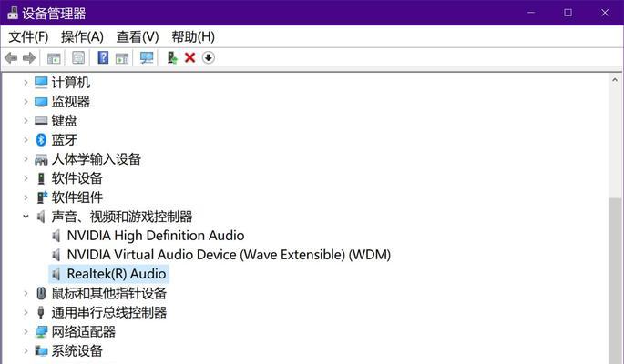The width and height of the screenshot is (624, 364).
Task: Toggle the action pane toolbar icon
Action: 122,58
